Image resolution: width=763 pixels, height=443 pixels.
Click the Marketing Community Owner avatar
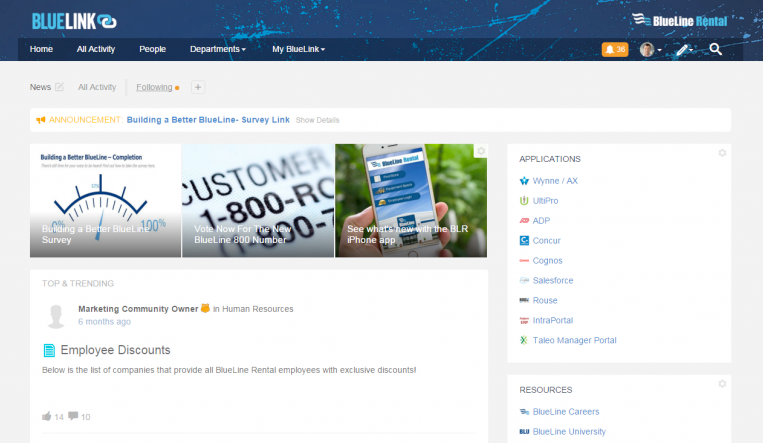pyautogui.click(x=56, y=316)
